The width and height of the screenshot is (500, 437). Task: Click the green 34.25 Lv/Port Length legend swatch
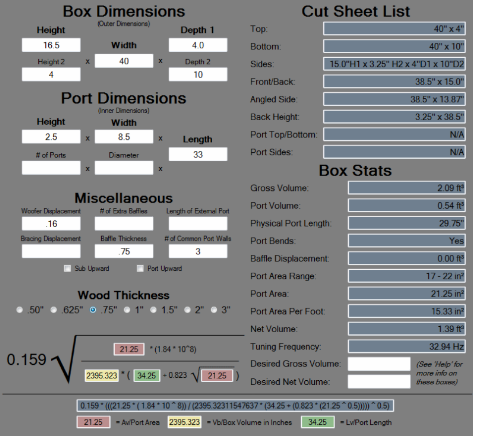click(x=317, y=422)
